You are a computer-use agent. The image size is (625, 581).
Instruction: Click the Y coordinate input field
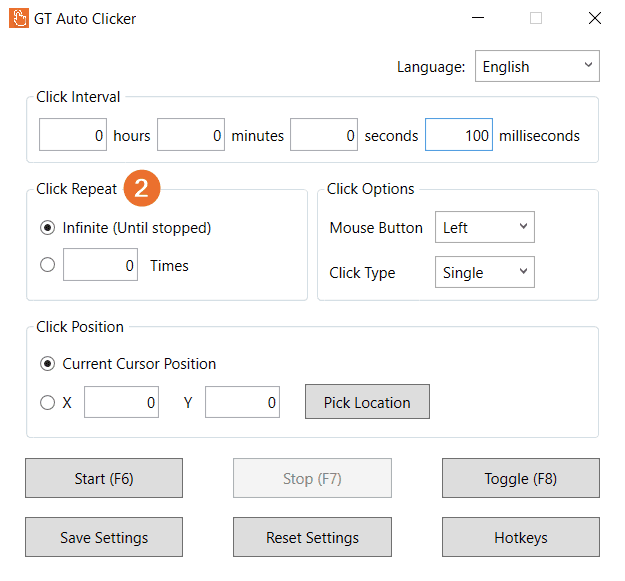(x=242, y=402)
